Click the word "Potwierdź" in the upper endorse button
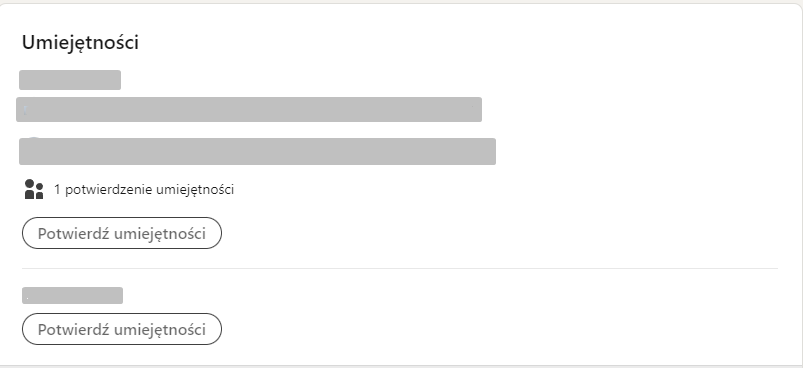This screenshot has height=368, width=803. (74, 233)
